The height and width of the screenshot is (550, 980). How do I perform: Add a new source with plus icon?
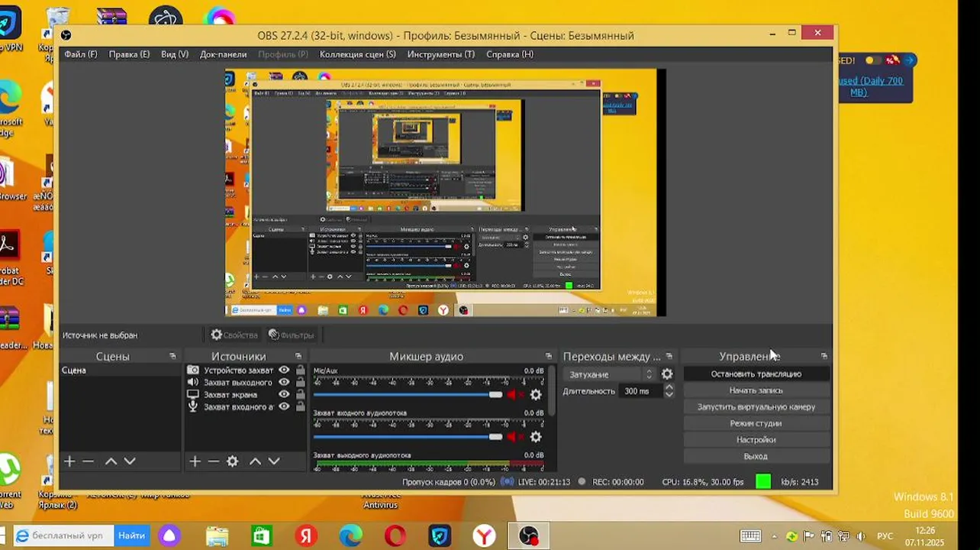coord(195,461)
